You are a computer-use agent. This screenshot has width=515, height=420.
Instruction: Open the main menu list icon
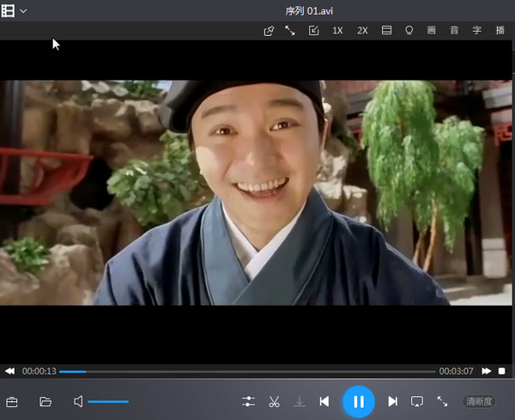(8, 11)
